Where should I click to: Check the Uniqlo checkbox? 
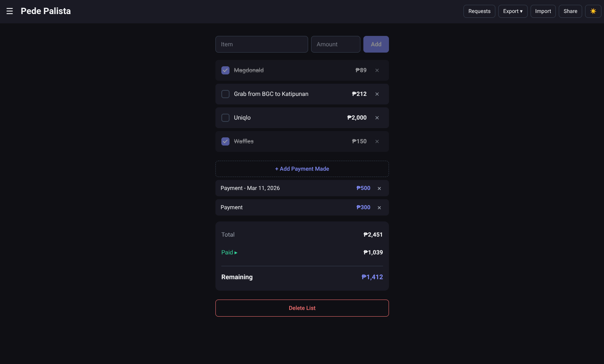tap(225, 118)
